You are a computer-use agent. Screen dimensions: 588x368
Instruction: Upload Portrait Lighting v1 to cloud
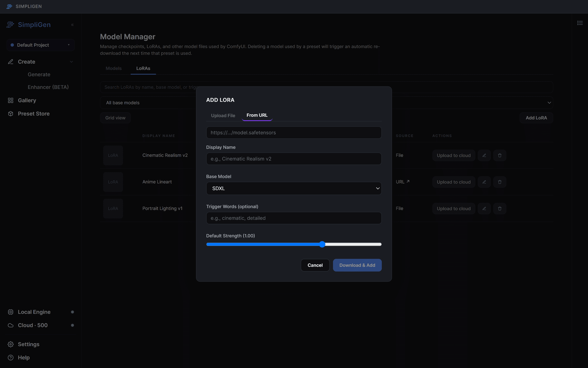pos(454,208)
